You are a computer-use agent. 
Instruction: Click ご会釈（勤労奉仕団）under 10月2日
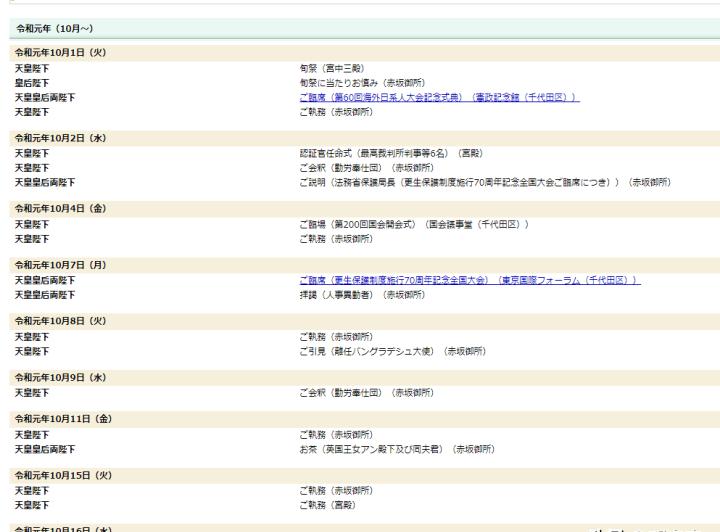tap(366, 168)
